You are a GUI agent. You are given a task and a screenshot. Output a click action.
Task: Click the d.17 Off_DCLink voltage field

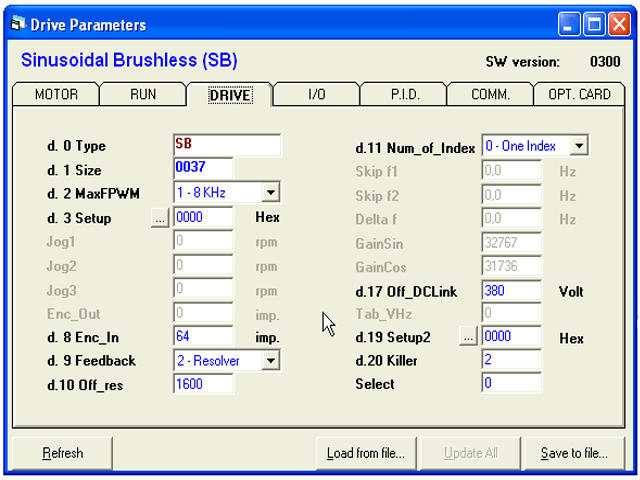pos(511,292)
